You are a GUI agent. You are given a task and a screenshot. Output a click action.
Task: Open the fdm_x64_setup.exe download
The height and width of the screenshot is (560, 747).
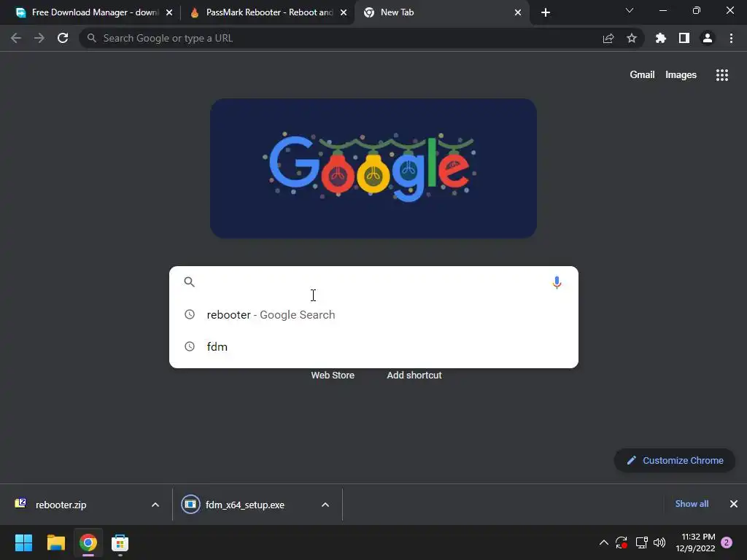click(245, 505)
